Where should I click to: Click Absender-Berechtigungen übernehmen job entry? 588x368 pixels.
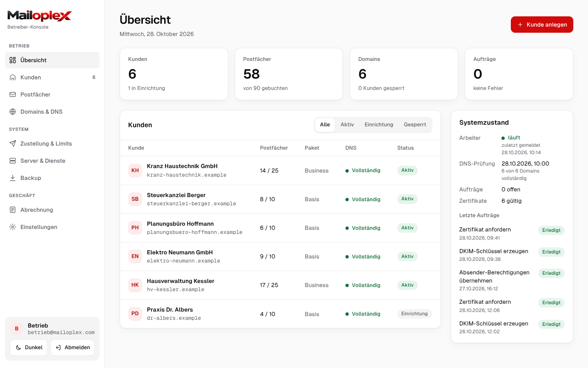click(x=512, y=281)
